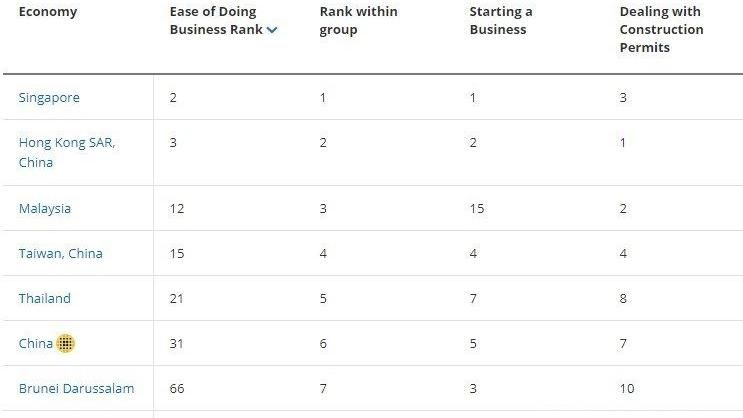Click the sort chevron next to Business Rank
The width and height of the screenshot is (743, 418).
click(272, 30)
